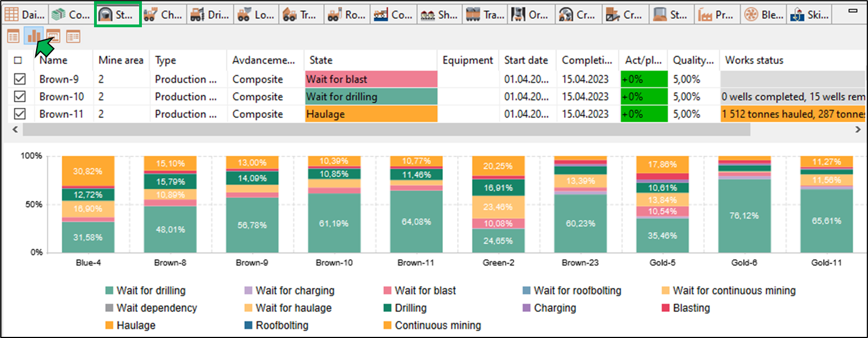The image size is (868, 338).
Task: Click the Wait for drilling legend swatch
Action: point(108,291)
